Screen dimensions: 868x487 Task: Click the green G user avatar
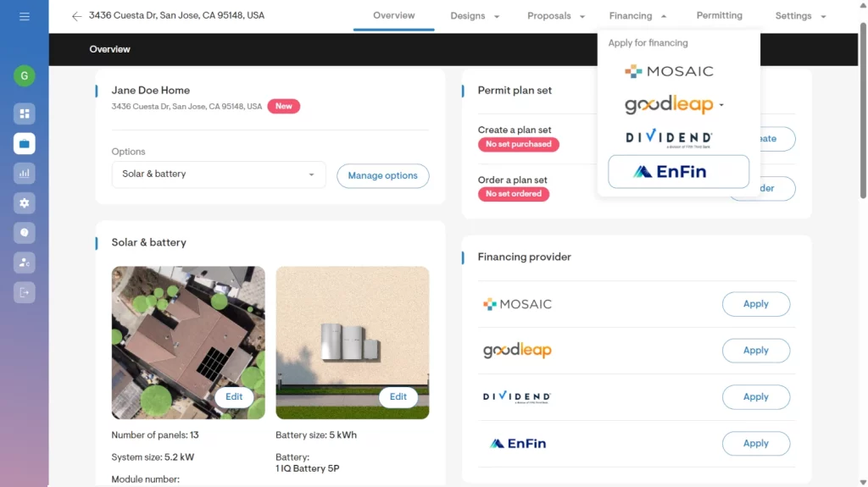[24, 75]
